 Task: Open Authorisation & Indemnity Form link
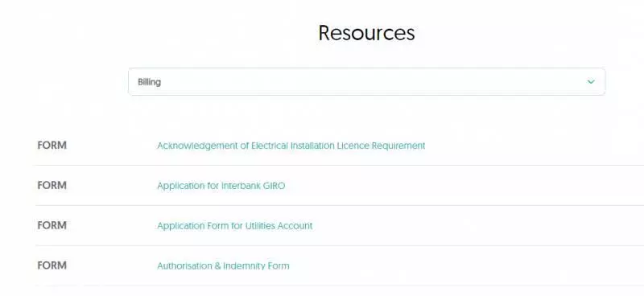223,265
